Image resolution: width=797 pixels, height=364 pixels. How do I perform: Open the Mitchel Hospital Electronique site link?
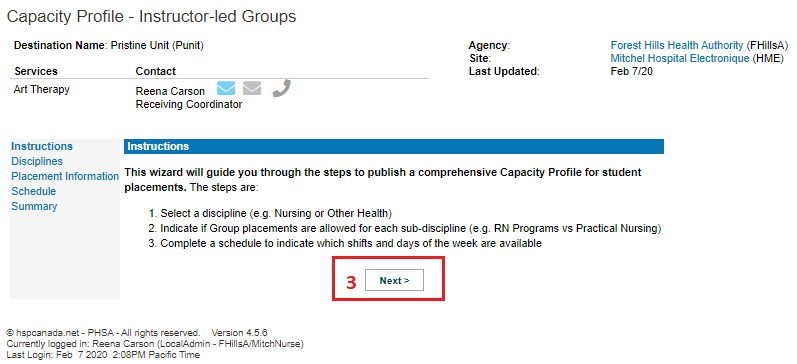coord(680,58)
